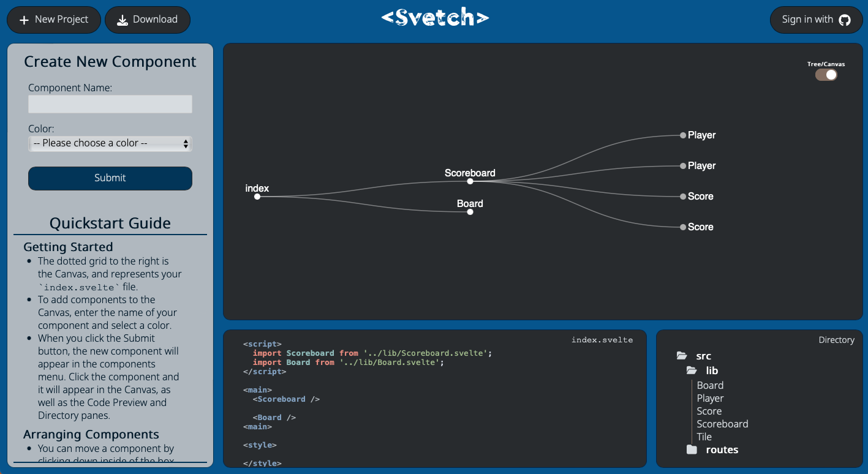The width and height of the screenshot is (868, 474).
Task: Toggle the Tree/Canvas switch
Action: click(x=826, y=75)
